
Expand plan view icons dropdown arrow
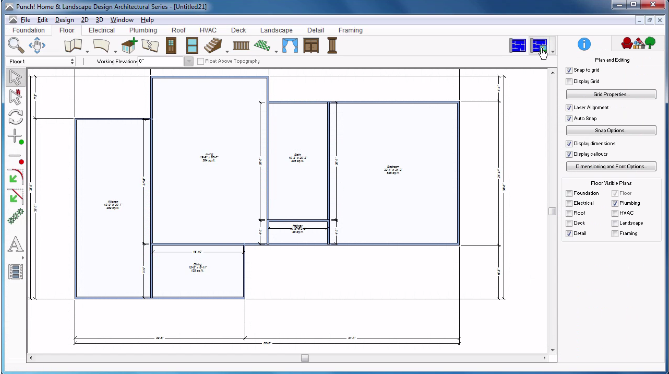tap(553, 52)
